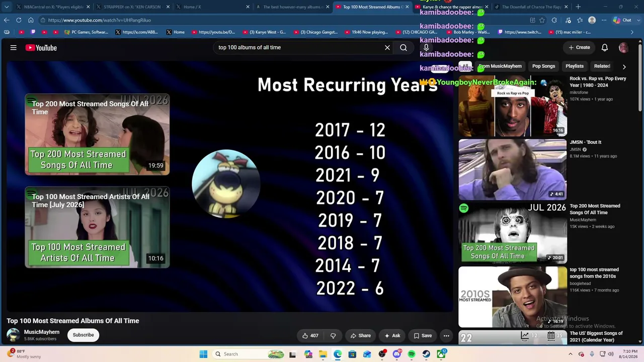Viewport: 644px width, 362px height.
Task: Select the 'From MusicMayhem' filter chip
Action: click(x=500, y=66)
